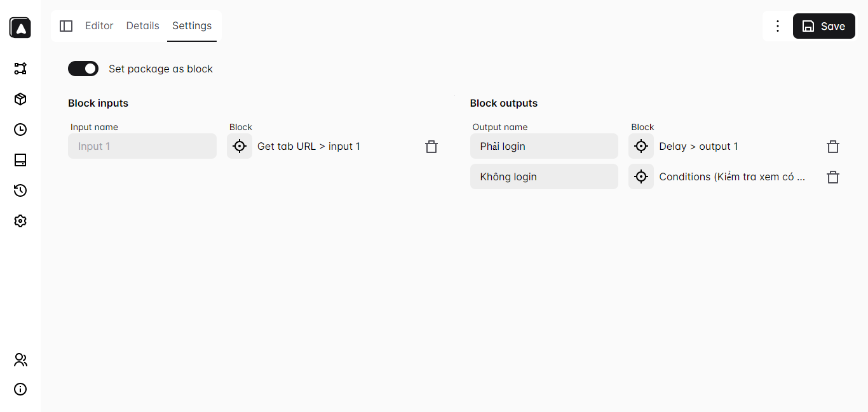
Task: Click the Automa logo in the top-left corner
Action: [20, 27]
